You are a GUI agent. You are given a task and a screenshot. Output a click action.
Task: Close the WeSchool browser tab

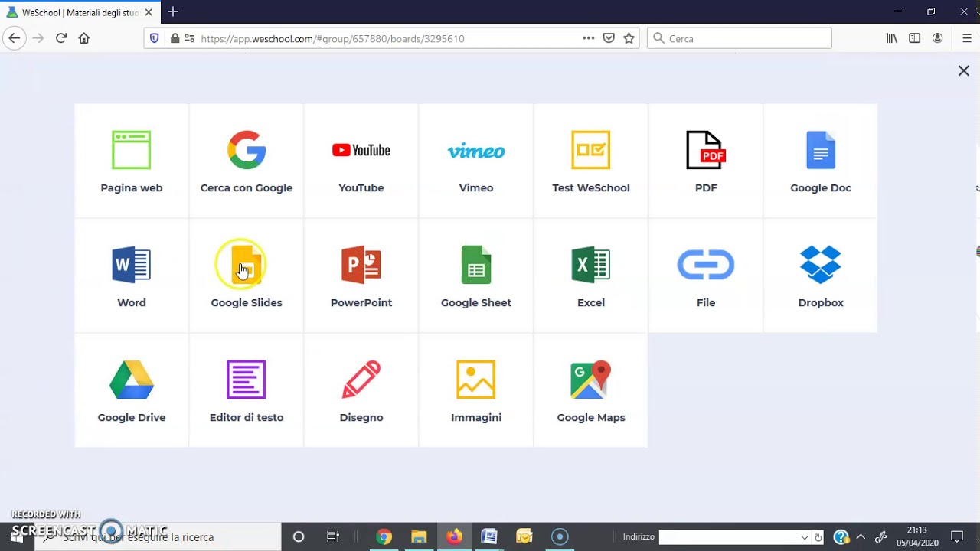click(149, 12)
